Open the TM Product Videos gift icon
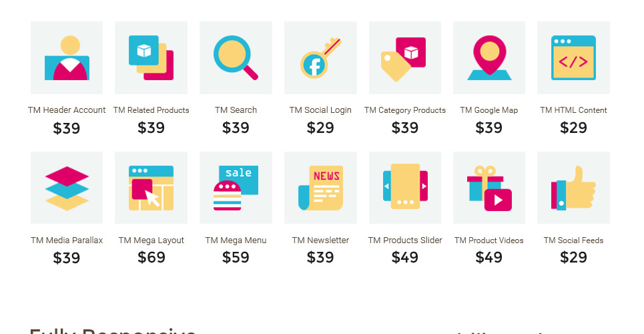The image size is (644, 334). 489,188
